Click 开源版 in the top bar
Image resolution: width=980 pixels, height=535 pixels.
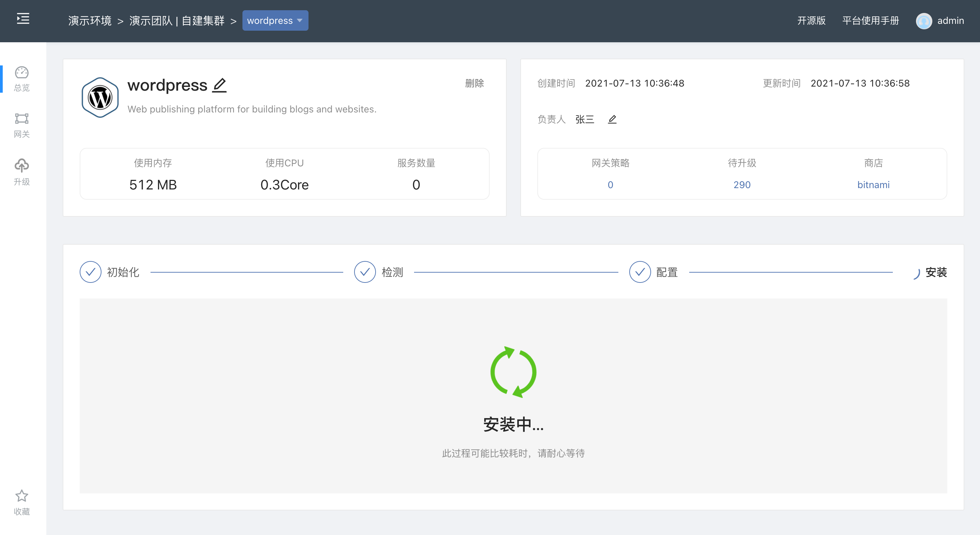click(811, 20)
